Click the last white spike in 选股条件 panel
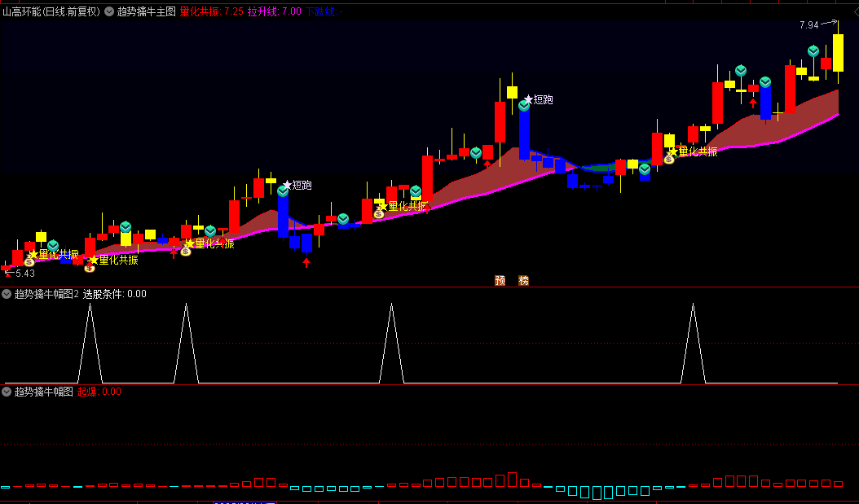Screen dimensions: 859x504 click(x=693, y=343)
